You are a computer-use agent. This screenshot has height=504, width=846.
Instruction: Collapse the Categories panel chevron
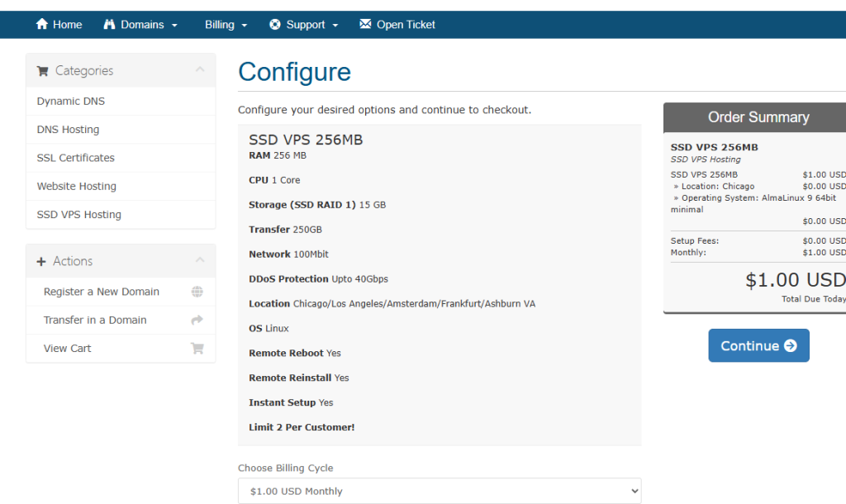point(200,70)
